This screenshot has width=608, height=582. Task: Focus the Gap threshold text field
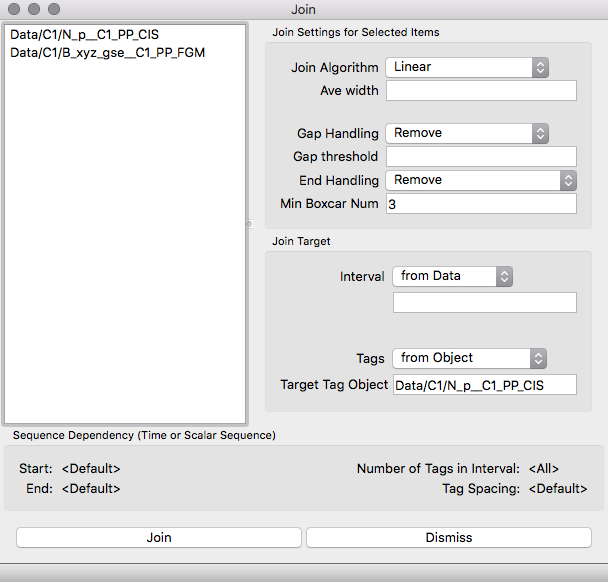[481, 157]
